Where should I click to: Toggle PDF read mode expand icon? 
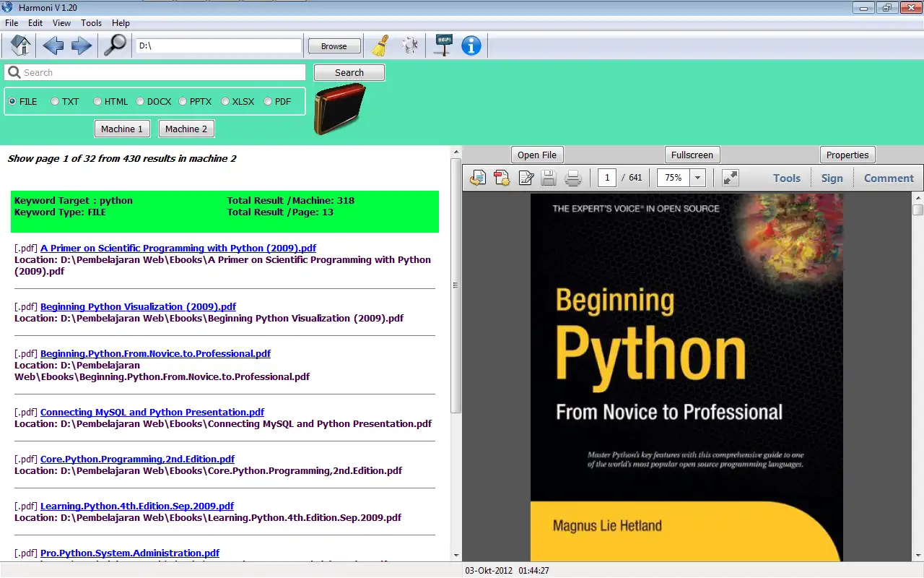pyautogui.click(x=731, y=178)
